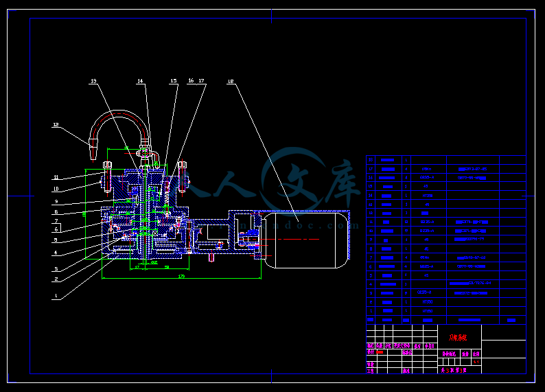The image size is (545, 392).
Task: Click the green 179 overall dimension text
Action: 181,276
